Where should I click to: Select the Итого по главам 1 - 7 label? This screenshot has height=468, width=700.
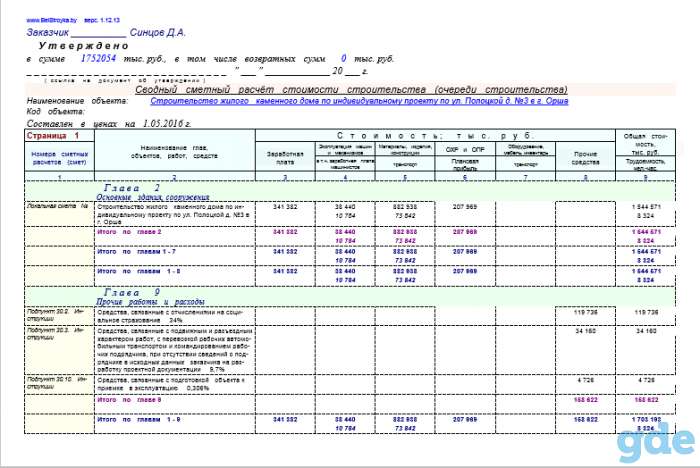137,251
